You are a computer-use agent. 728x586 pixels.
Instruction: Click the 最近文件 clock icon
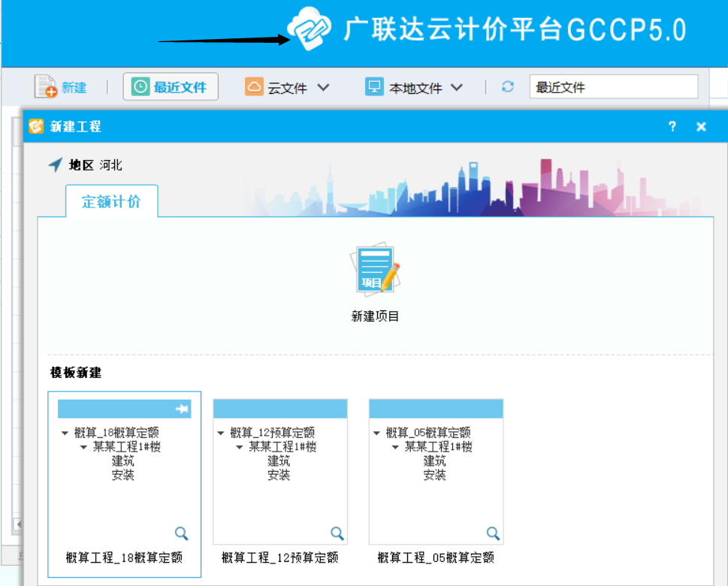(140, 87)
